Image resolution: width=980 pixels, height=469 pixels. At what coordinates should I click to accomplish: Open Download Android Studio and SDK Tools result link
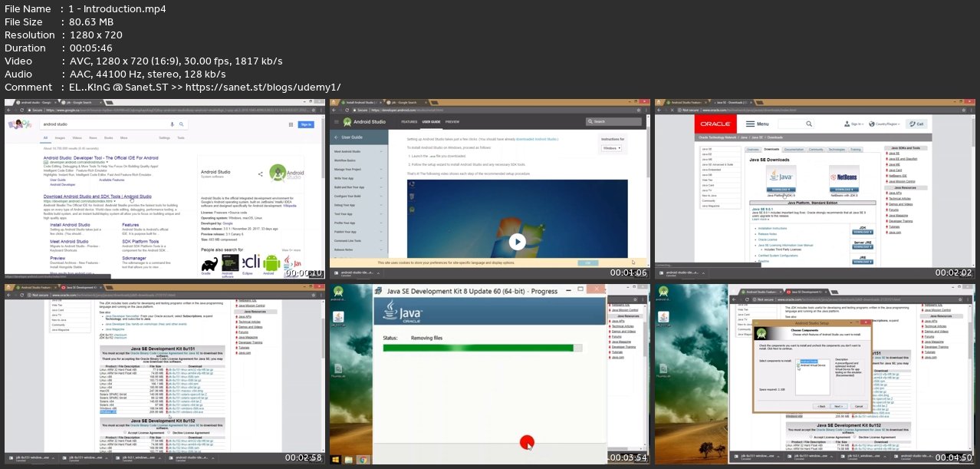(x=97, y=197)
